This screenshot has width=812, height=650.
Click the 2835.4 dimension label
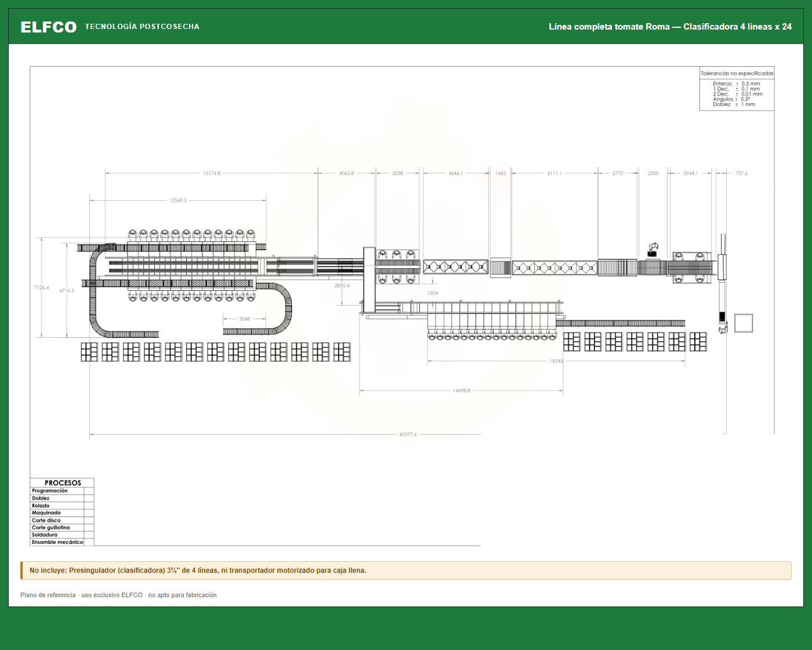click(342, 286)
